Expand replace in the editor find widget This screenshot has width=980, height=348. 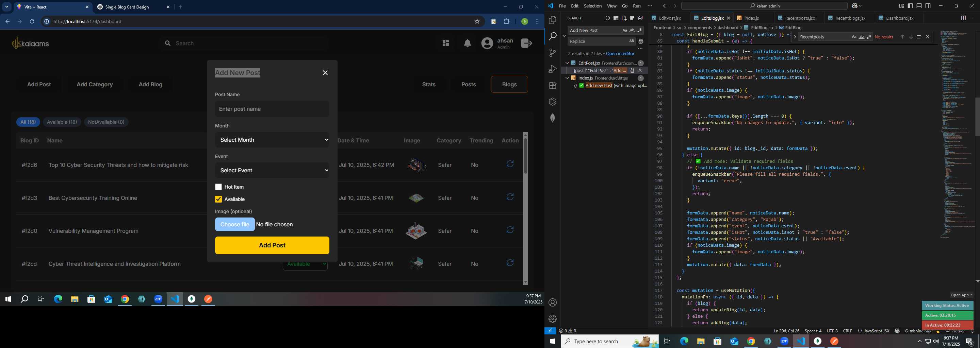point(795,37)
